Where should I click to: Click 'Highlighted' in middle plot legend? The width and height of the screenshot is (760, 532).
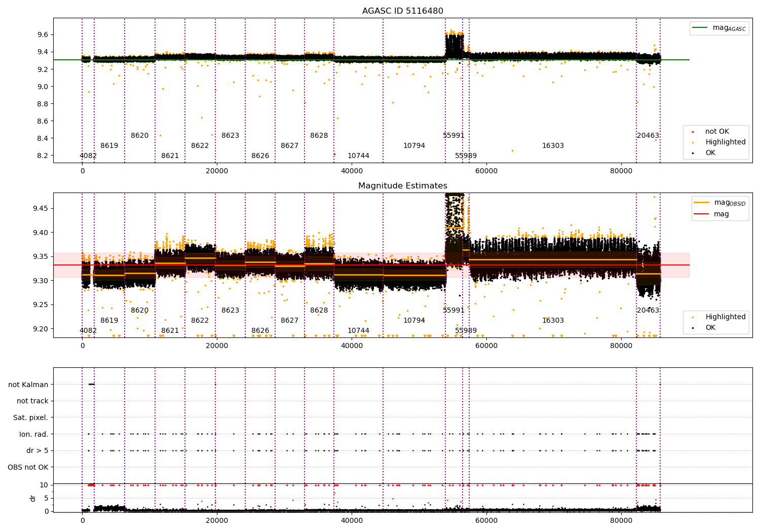(x=725, y=317)
